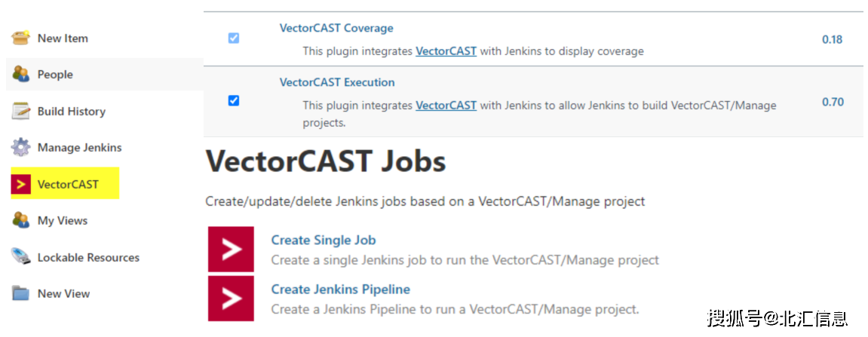The width and height of the screenshot is (868, 337).
Task: Click the People icon in sidebar
Action: [x=20, y=74]
